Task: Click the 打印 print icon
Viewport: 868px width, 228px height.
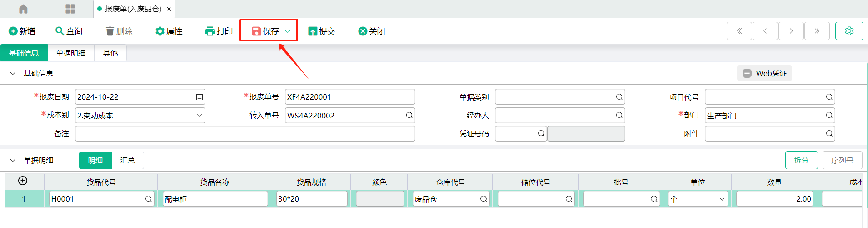Action: [x=210, y=31]
